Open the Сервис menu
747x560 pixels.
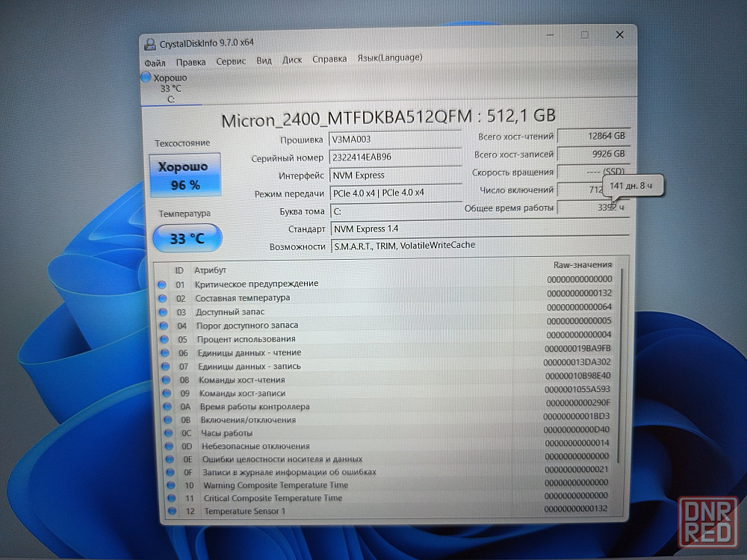231,61
